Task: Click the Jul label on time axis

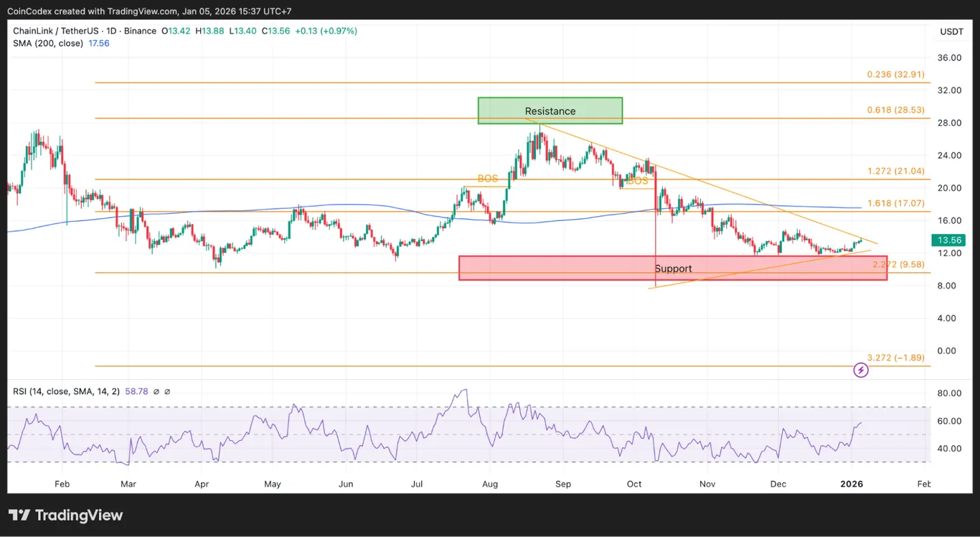Action: pos(417,484)
